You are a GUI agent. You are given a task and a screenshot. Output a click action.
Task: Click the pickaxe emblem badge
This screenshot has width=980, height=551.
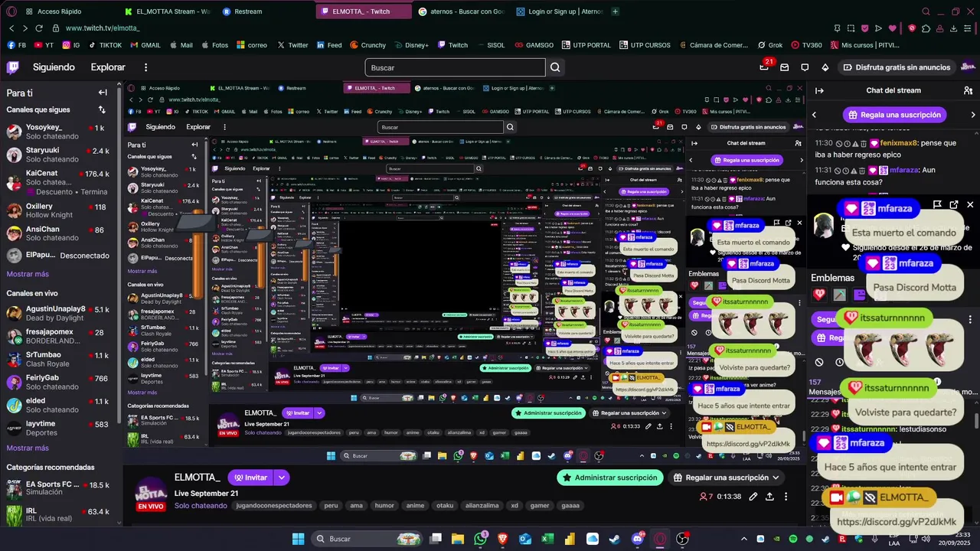(x=840, y=295)
